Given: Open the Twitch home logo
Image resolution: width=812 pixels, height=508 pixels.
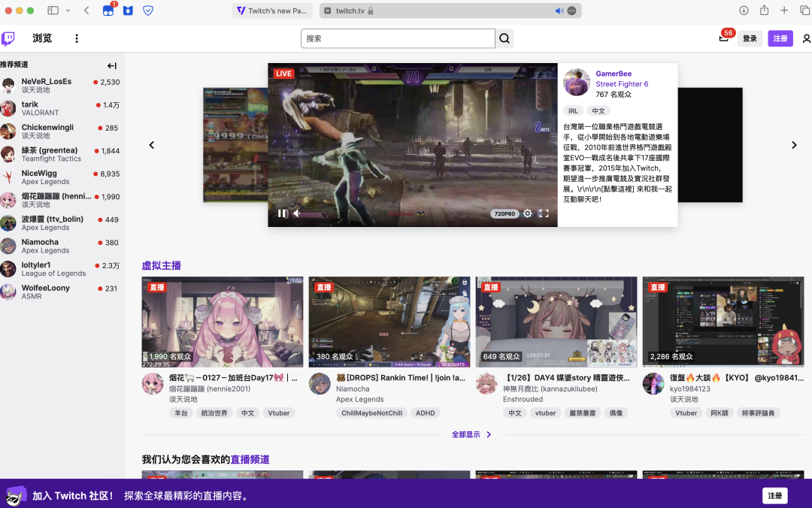Looking at the screenshot, I should pos(8,38).
